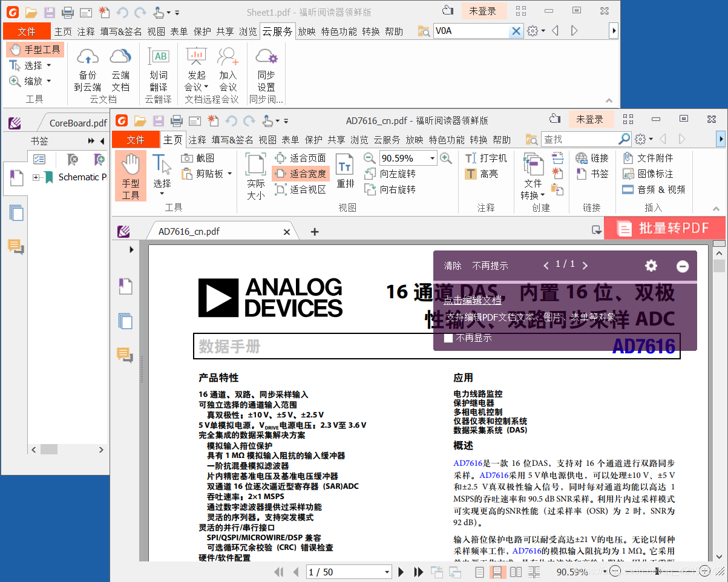Click Word Translate (划词翻译) in the Sheet1 window
The image size is (728, 582).
159,69
